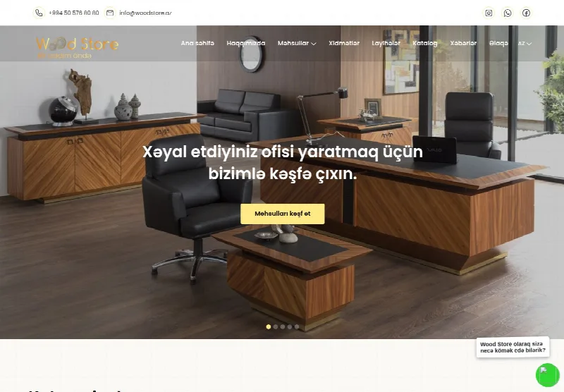The image size is (564, 392).
Task: Open the Xidmətlər menu item
Action: tap(344, 43)
